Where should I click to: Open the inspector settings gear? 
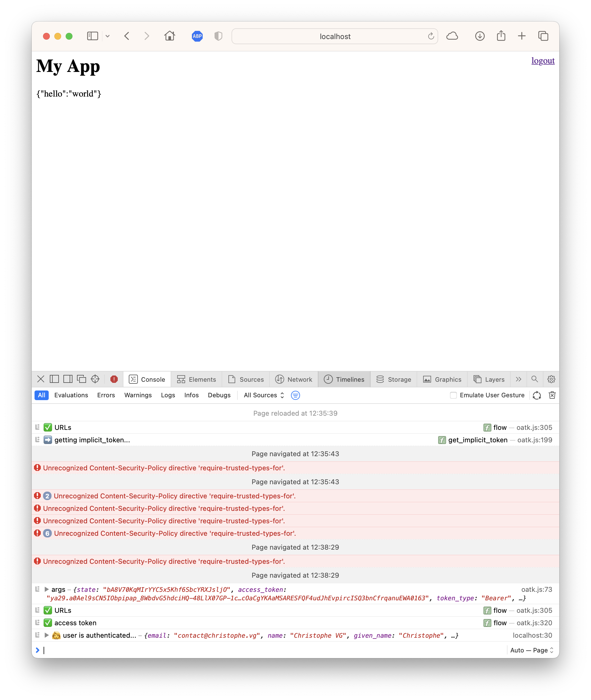(x=551, y=379)
